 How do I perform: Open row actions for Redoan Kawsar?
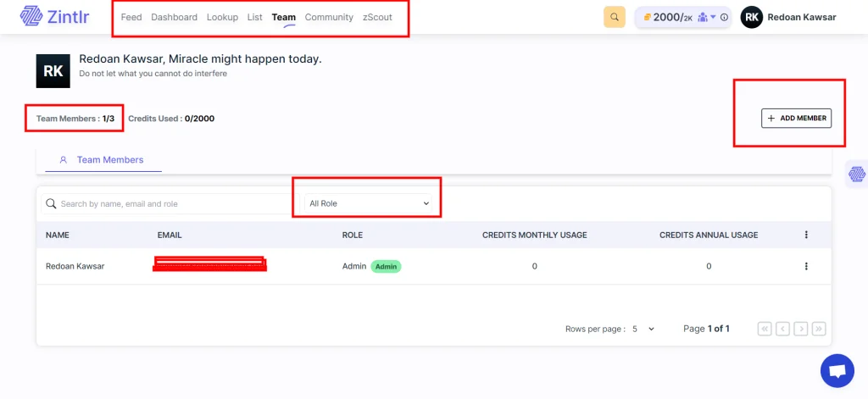coord(805,266)
